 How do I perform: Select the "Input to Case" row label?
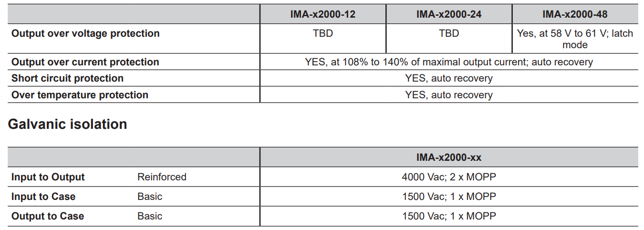coord(43,197)
